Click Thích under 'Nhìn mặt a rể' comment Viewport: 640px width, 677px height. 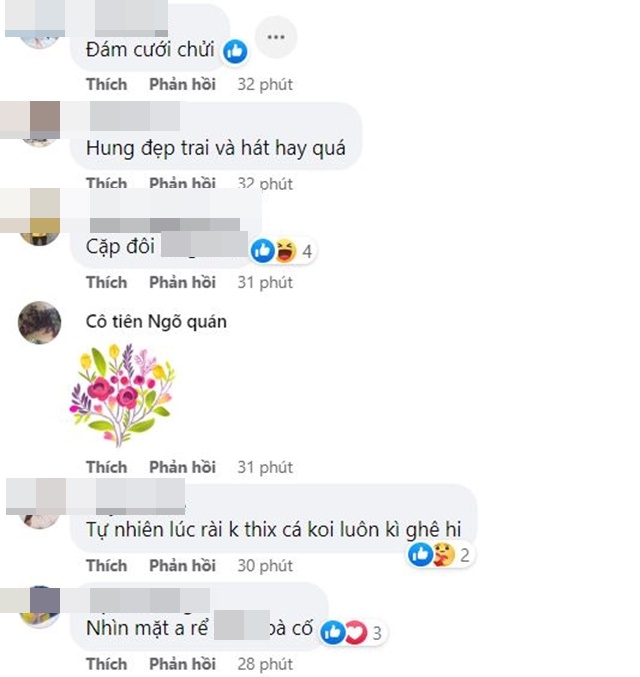click(x=106, y=664)
